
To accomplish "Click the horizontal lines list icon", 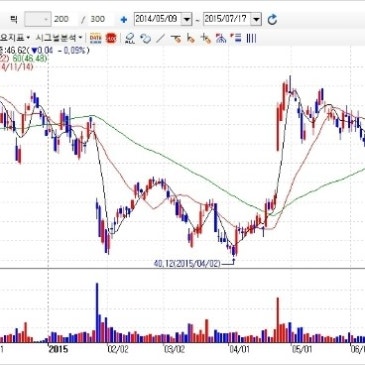I will point(236,38).
